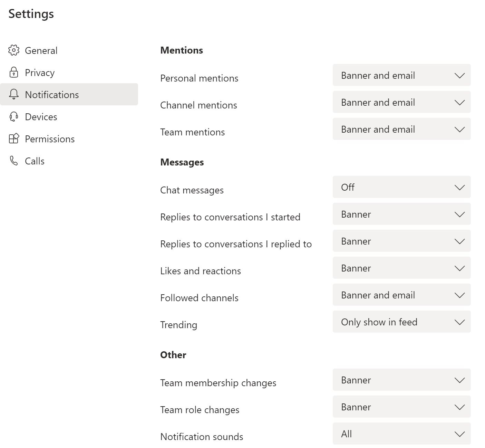Open the Followed channels dropdown
The height and width of the screenshot is (448, 485).
(401, 295)
